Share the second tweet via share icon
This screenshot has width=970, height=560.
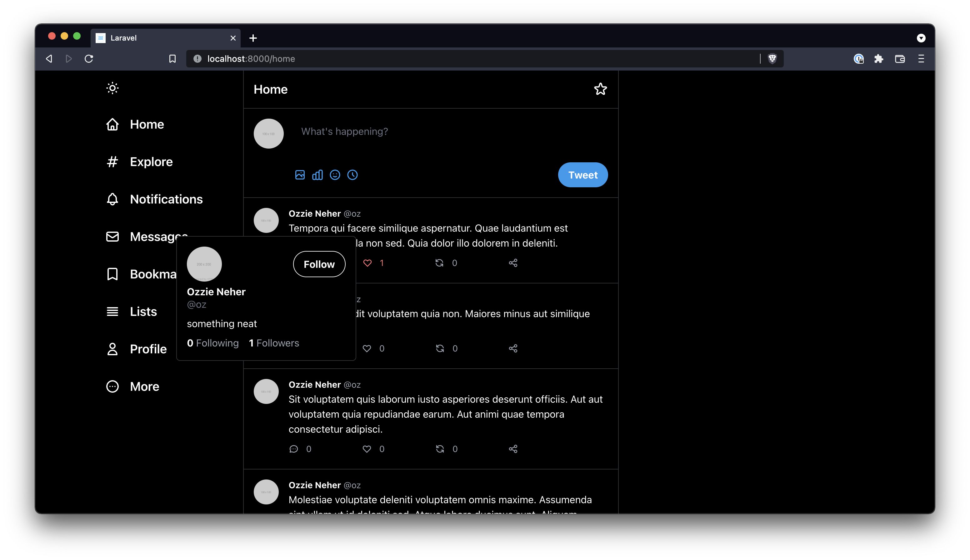pyautogui.click(x=513, y=348)
